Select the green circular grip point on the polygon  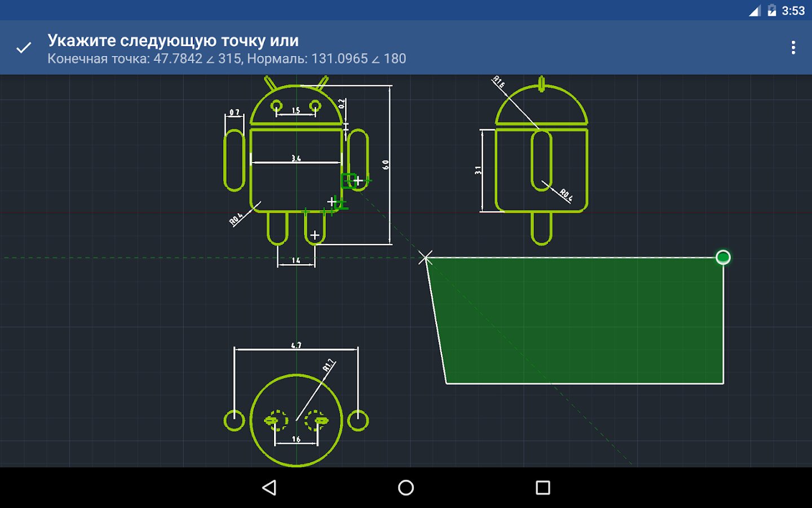coord(723,257)
